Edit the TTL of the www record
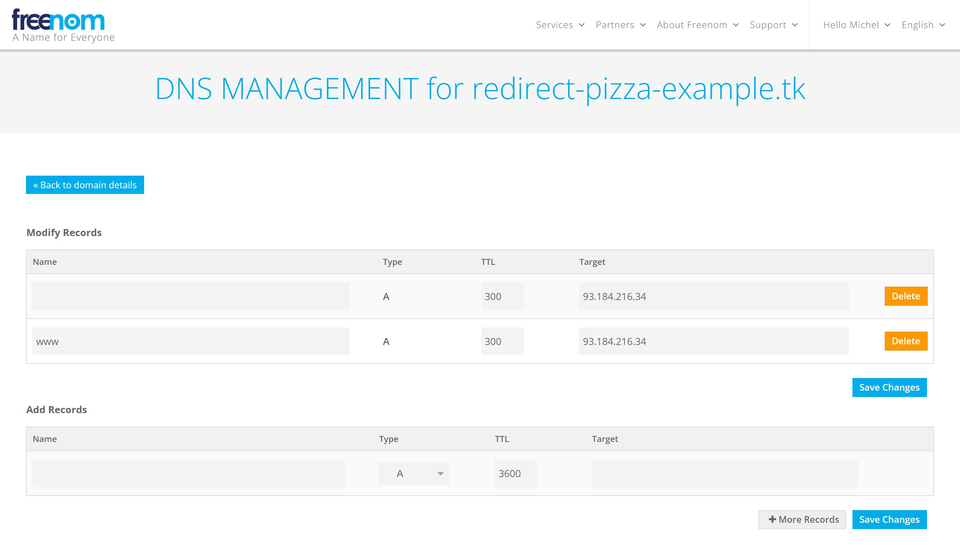 [x=502, y=341]
